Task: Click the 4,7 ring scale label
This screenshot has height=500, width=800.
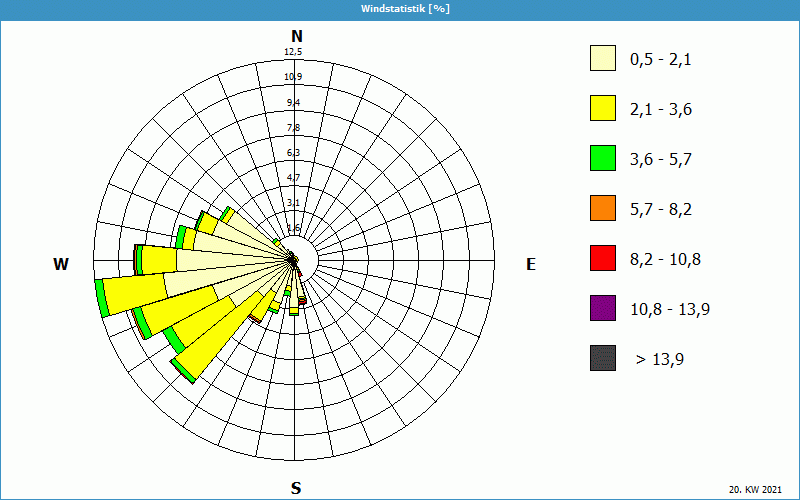Action: pyautogui.click(x=293, y=178)
